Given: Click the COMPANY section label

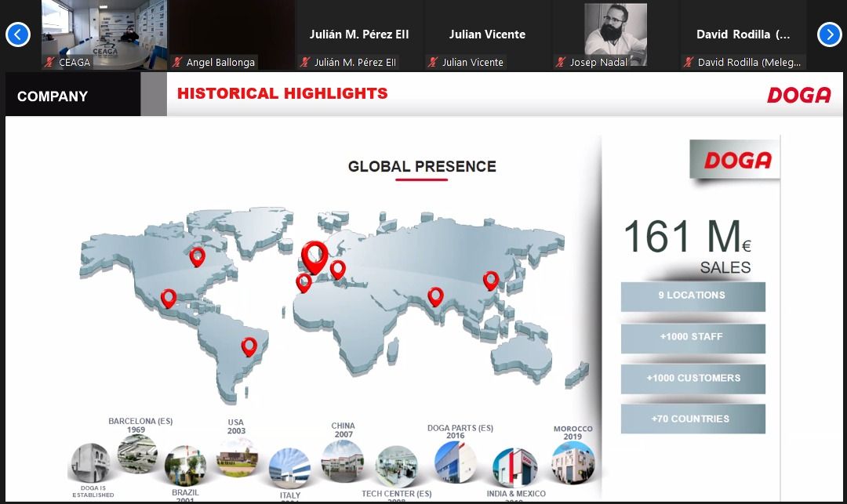Looking at the screenshot, I should pyautogui.click(x=53, y=96).
